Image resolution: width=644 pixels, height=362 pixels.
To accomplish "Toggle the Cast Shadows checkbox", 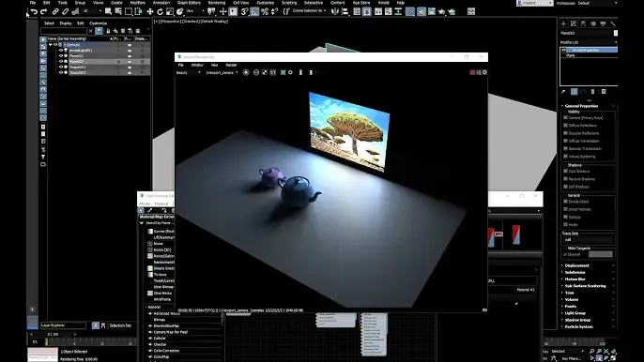I will (x=565, y=171).
